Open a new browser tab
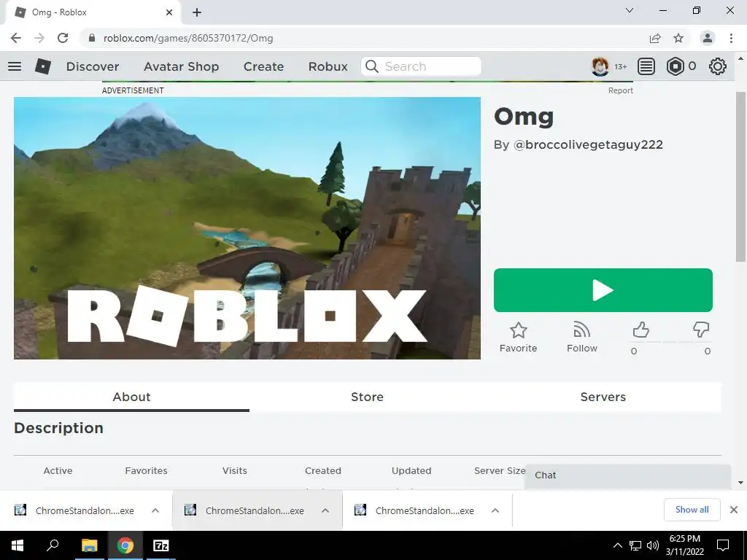This screenshot has height=560, width=747. pyautogui.click(x=197, y=12)
